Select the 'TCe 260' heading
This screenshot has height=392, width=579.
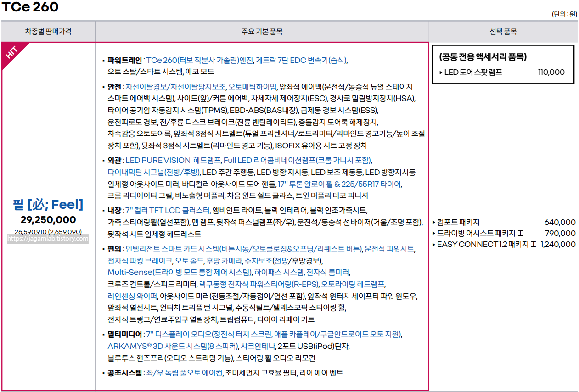[x=30, y=7]
